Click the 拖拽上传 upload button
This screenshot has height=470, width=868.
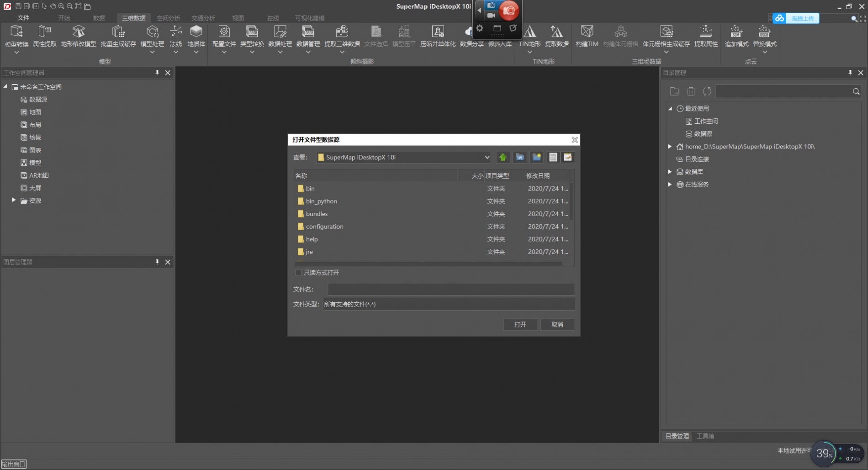(796, 18)
